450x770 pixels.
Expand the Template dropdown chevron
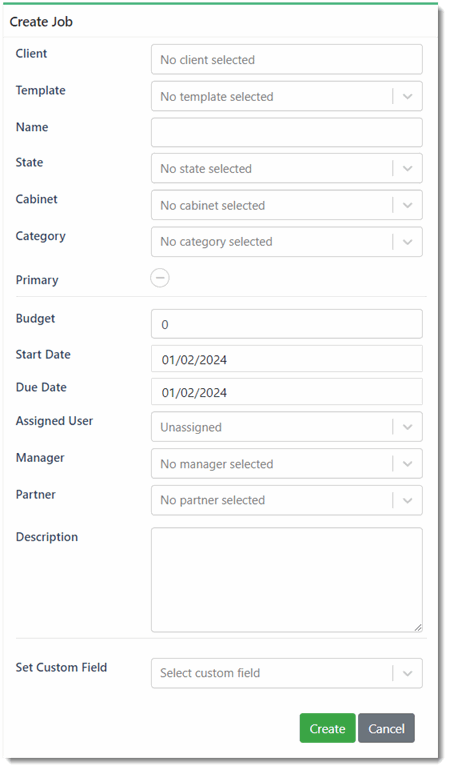click(407, 97)
